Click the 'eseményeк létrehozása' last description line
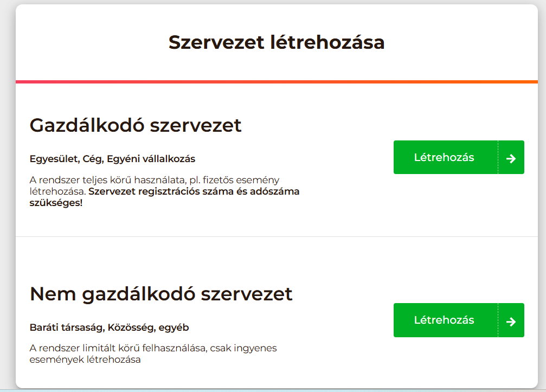Screen dimensions: 546x392 tap(85, 359)
